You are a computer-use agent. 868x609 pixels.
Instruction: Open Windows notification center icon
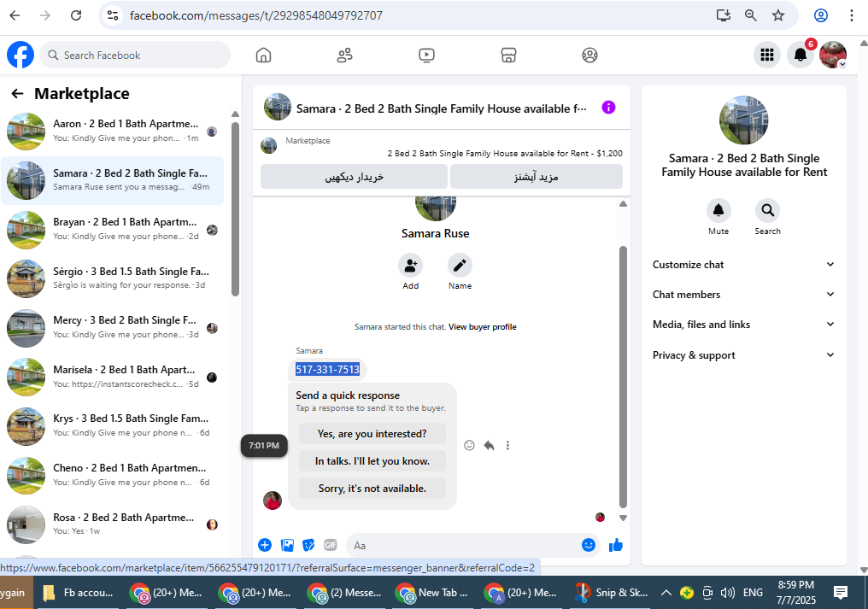pos(841,593)
